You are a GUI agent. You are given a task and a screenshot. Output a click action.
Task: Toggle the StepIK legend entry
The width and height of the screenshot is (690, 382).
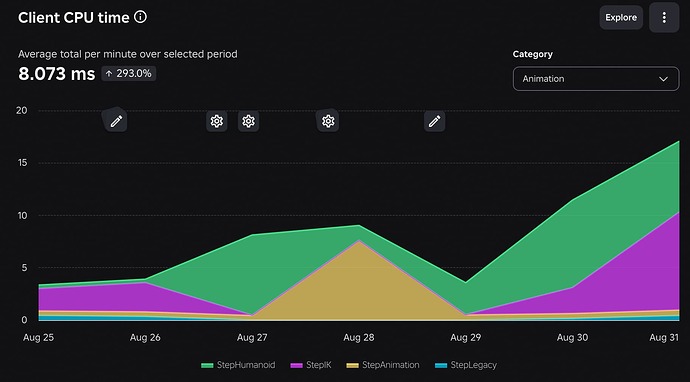pos(311,365)
